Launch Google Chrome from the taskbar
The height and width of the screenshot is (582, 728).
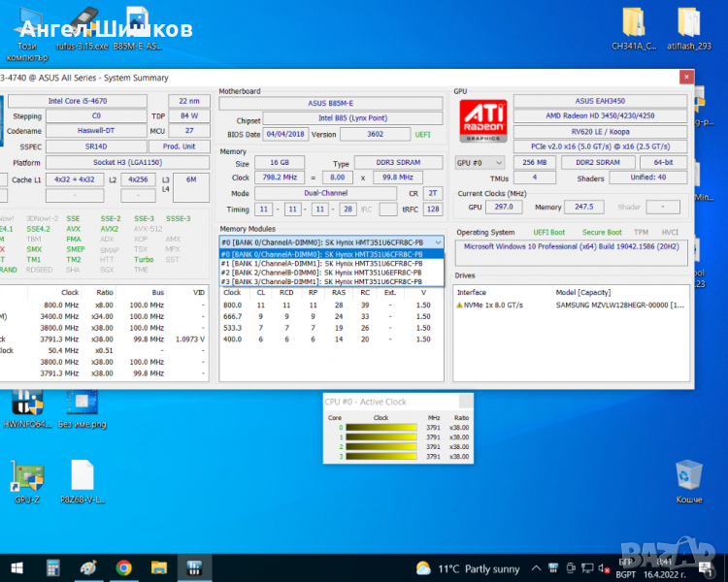click(123, 567)
